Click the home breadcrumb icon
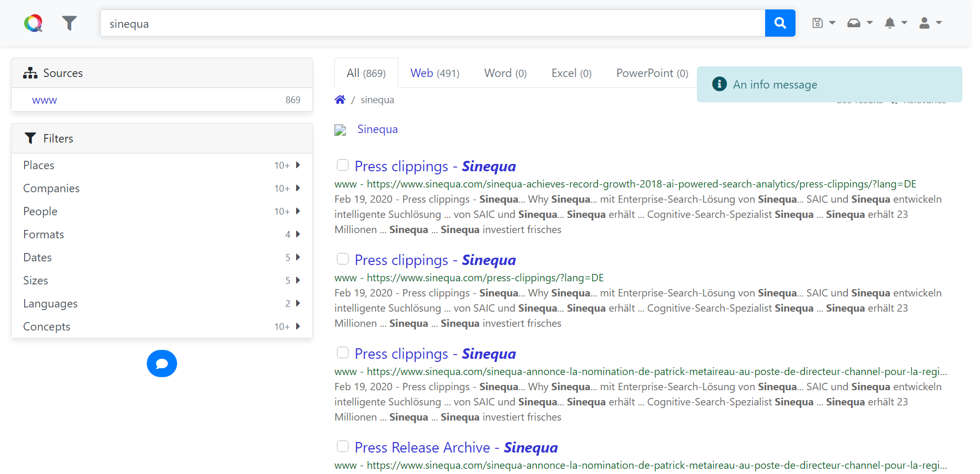The height and width of the screenshot is (474, 980). (340, 100)
